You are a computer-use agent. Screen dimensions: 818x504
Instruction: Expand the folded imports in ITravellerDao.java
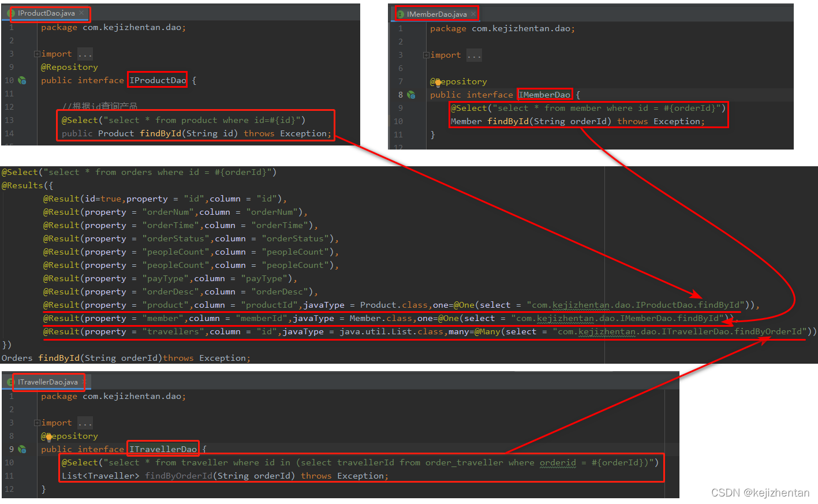(x=37, y=423)
